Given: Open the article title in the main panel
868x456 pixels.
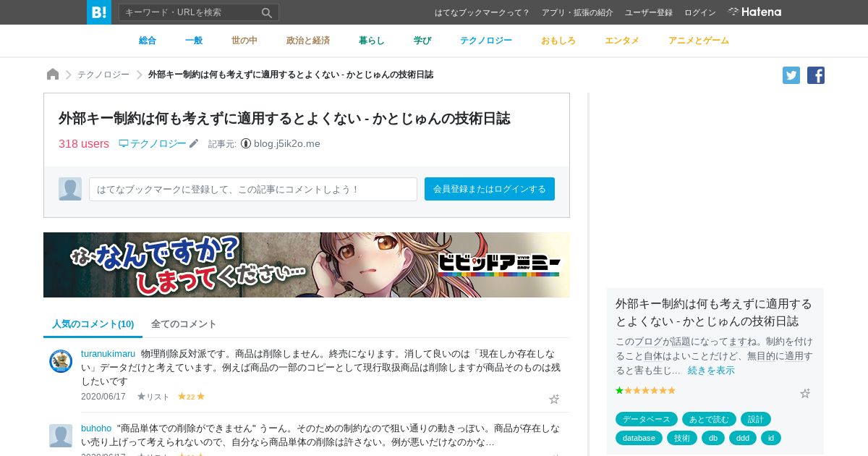Looking at the screenshot, I should (284, 119).
